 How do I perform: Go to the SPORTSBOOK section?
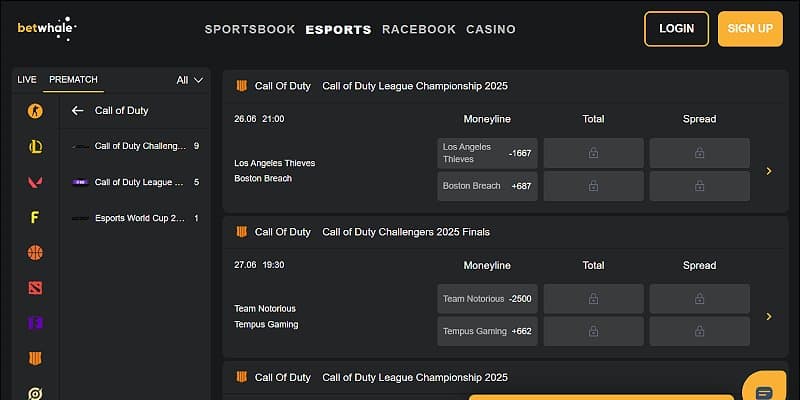click(250, 29)
